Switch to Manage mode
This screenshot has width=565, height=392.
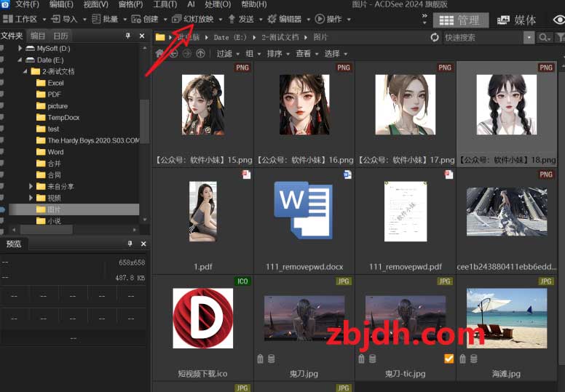coord(460,20)
